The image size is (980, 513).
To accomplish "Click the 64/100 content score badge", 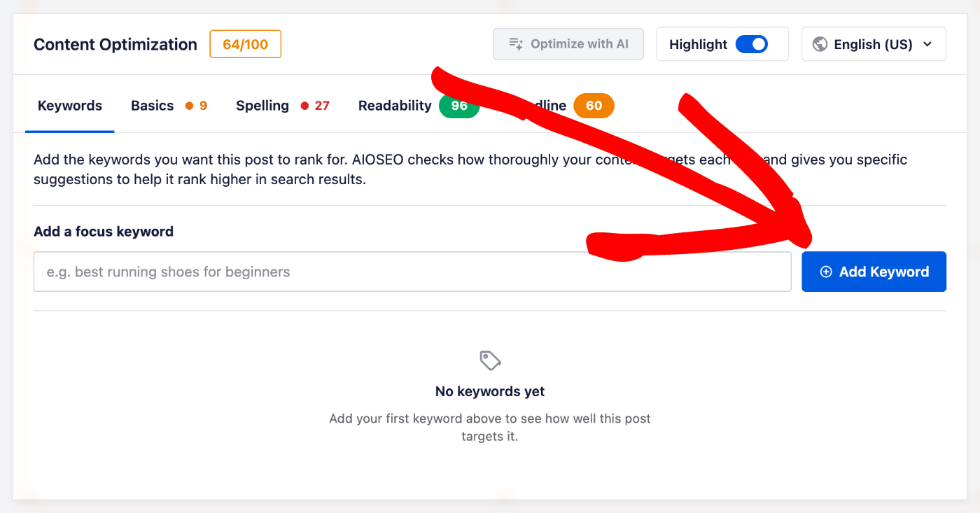I will [x=246, y=44].
